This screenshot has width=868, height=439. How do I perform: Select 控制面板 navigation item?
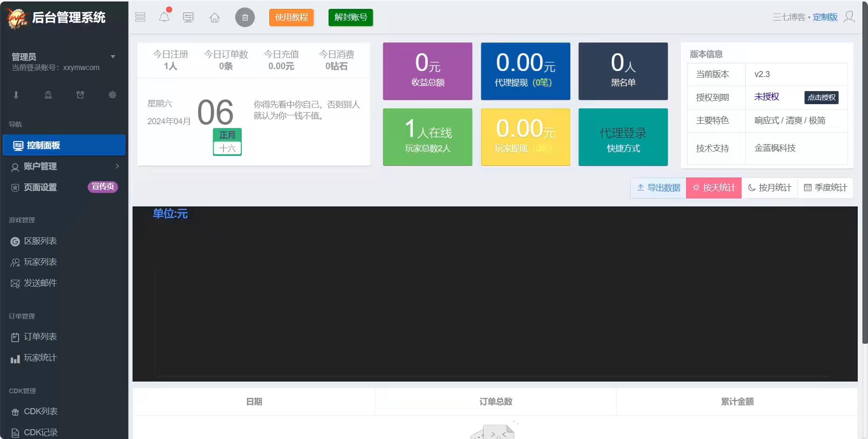(64, 145)
